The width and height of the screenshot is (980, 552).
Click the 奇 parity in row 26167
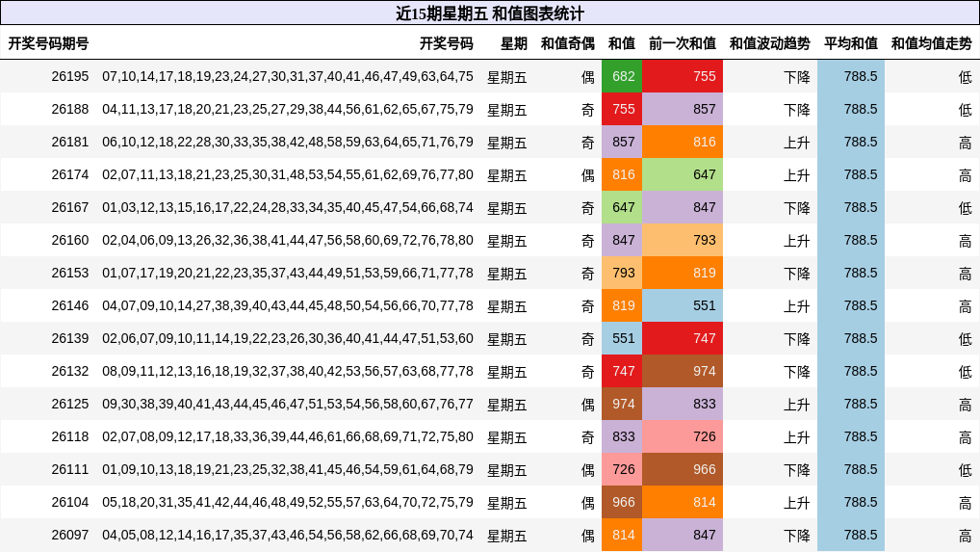click(x=587, y=208)
